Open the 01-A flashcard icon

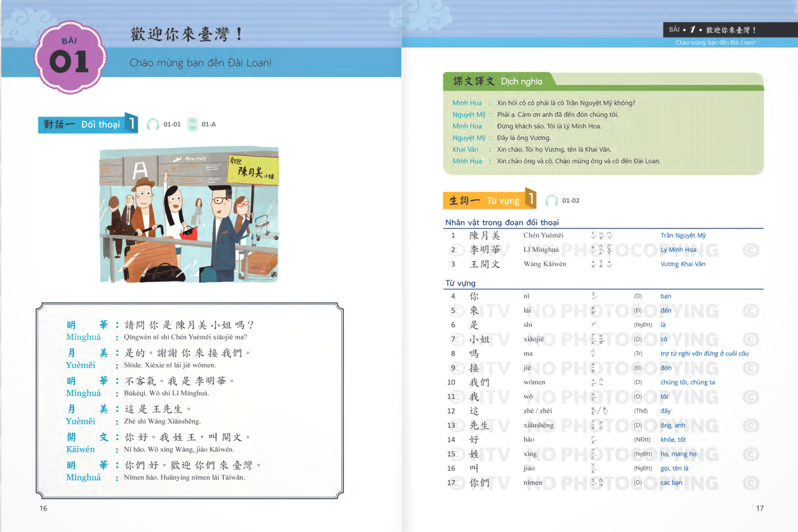192,124
